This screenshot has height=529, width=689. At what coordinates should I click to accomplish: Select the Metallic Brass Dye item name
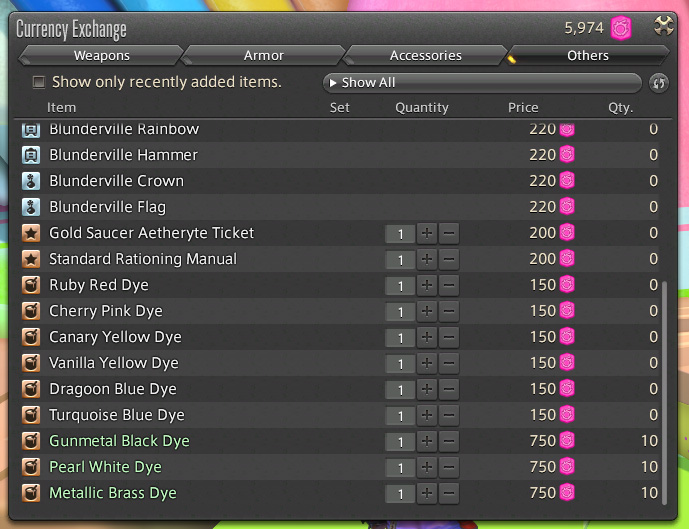(113, 493)
